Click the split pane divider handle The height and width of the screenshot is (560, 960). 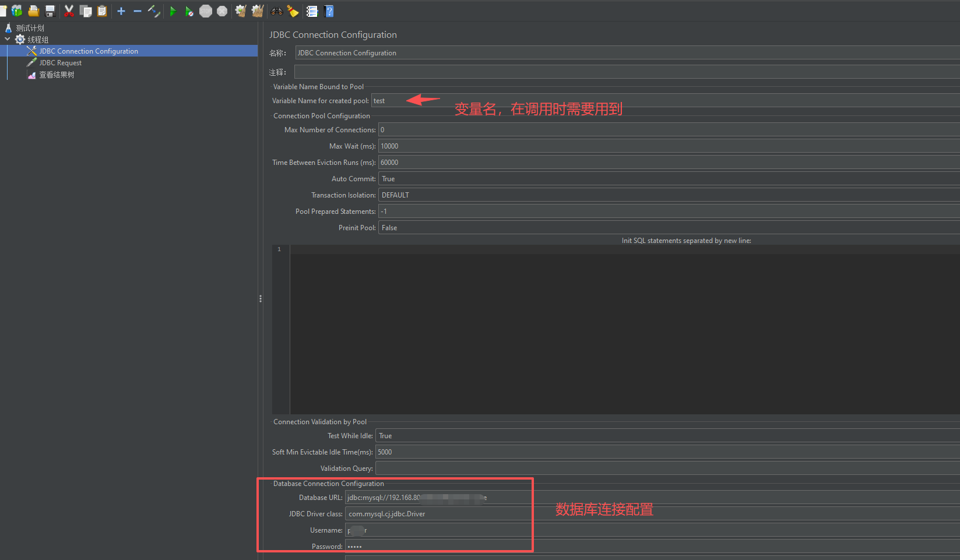click(260, 298)
